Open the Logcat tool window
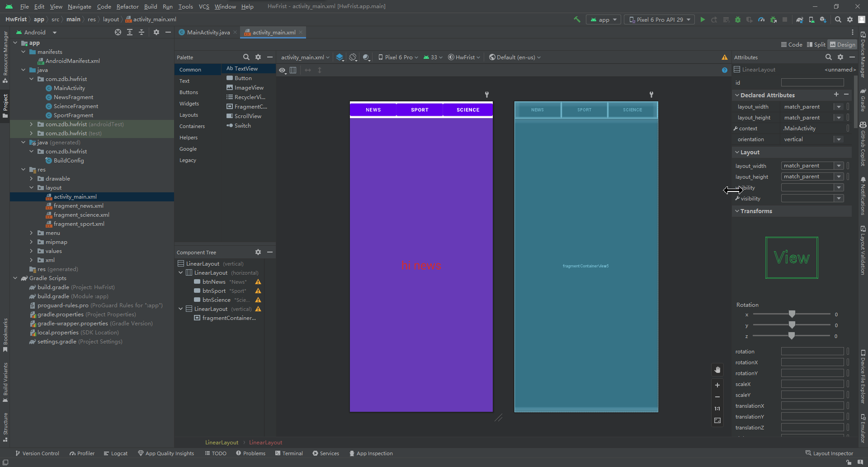Viewport: 868px width, 467px height. point(115,453)
